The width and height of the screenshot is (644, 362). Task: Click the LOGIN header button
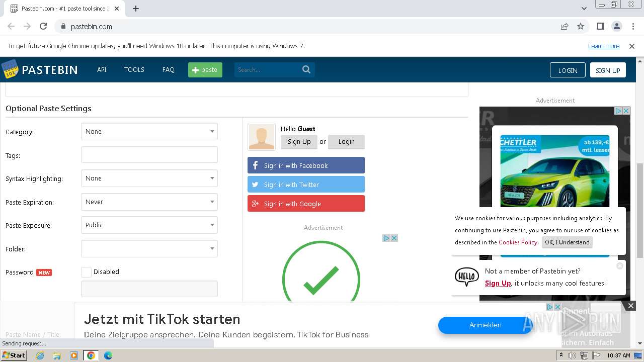click(x=568, y=70)
